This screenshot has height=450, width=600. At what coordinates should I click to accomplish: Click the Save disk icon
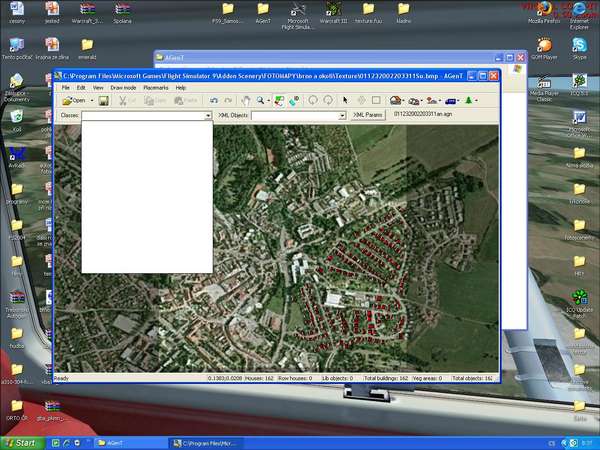pyautogui.click(x=103, y=101)
